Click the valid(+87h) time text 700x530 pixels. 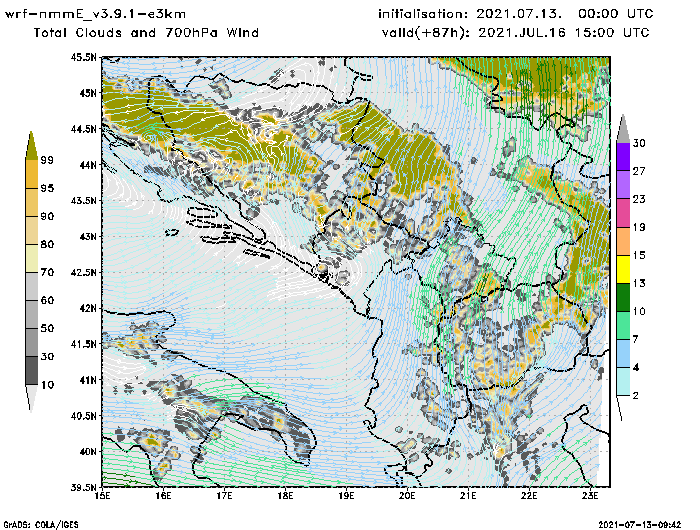(516, 33)
